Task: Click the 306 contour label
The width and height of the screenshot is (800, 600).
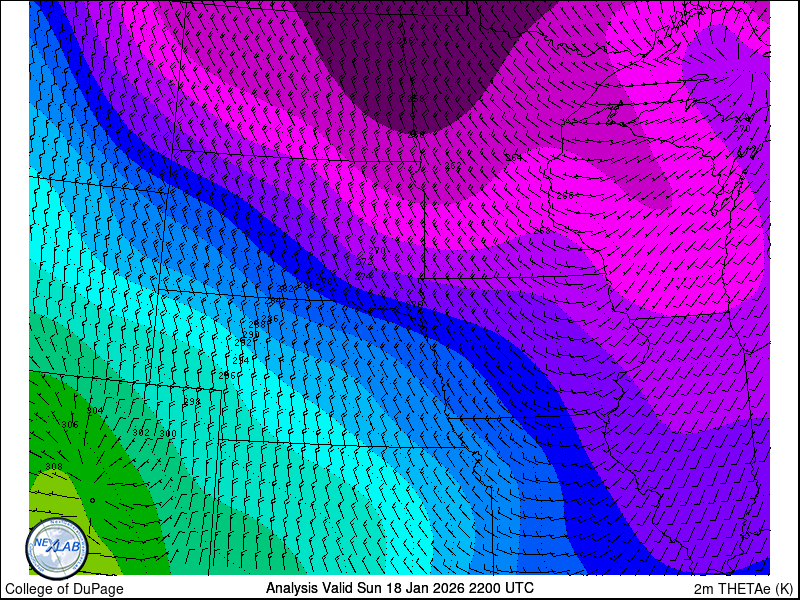Action: pos(69,425)
